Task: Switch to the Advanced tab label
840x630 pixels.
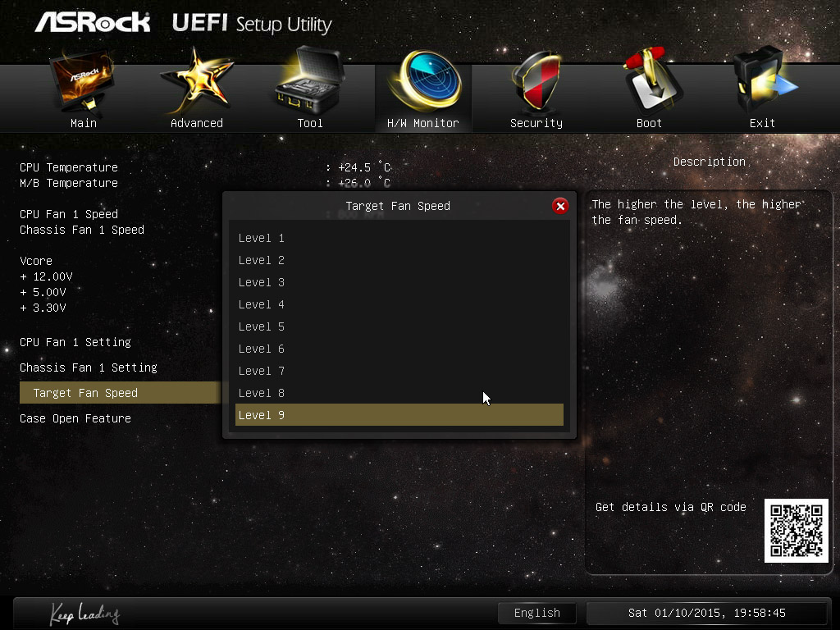Action: coord(197,123)
